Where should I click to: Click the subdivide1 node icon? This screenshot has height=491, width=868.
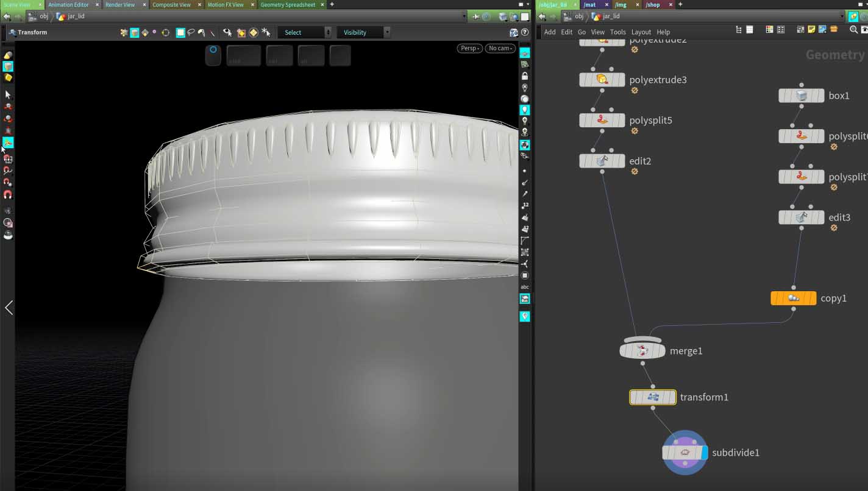(x=685, y=453)
